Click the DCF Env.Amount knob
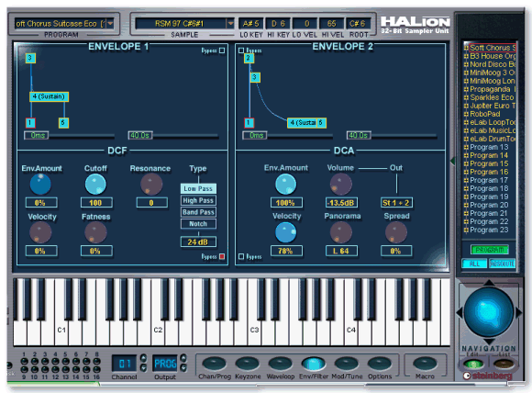This screenshot has width=532, height=393. [40, 184]
